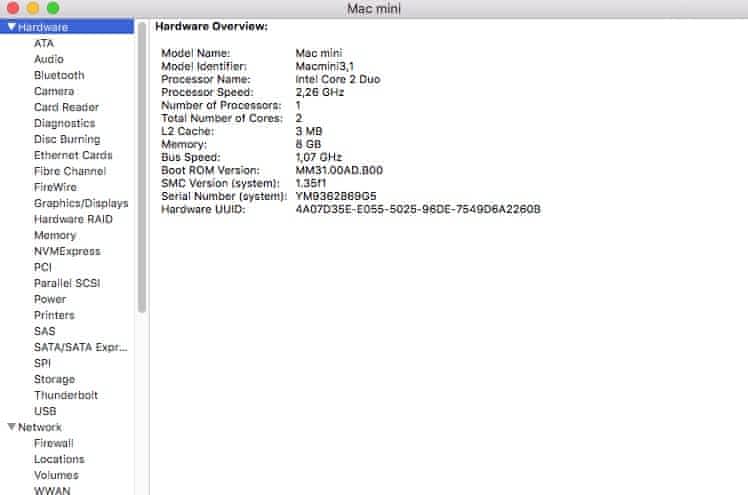Select Diagnostics in the sidebar
The image size is (748, 495).
pyautogui.click(x=64, y=123)
